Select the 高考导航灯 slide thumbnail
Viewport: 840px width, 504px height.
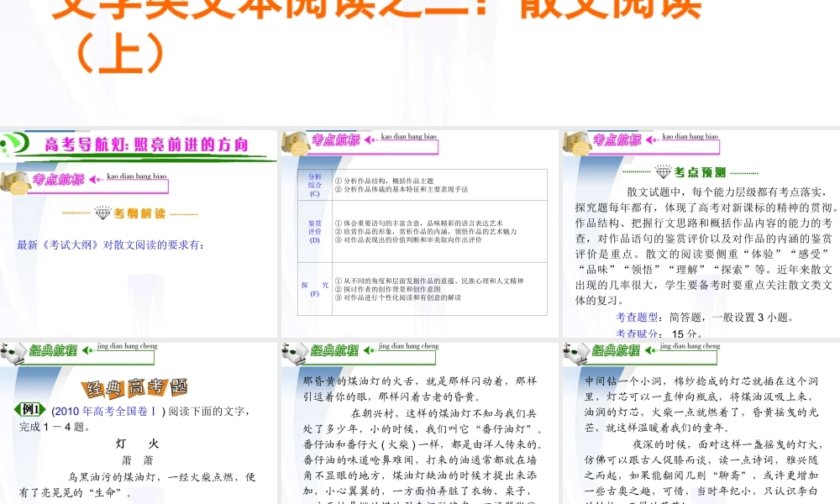point(139,234)
